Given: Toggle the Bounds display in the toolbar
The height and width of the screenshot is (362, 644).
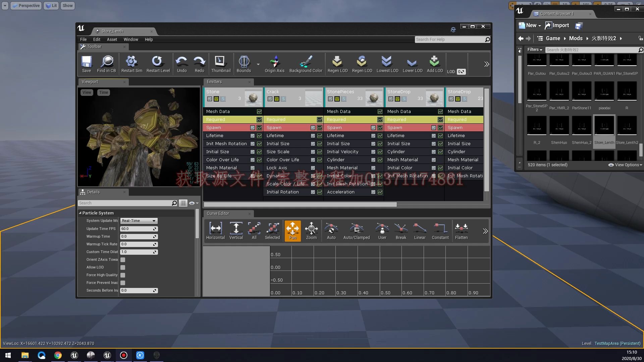Looking at the screenshot, I should tap(244, 64).
